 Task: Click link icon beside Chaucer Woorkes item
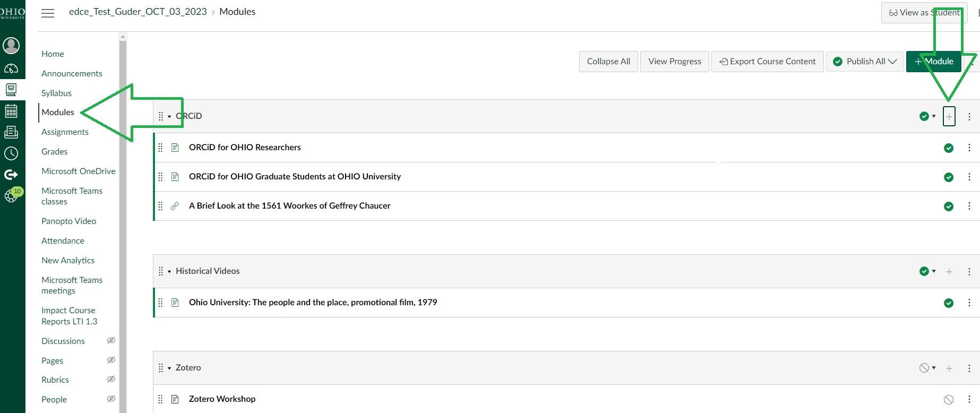pos(175,206)
